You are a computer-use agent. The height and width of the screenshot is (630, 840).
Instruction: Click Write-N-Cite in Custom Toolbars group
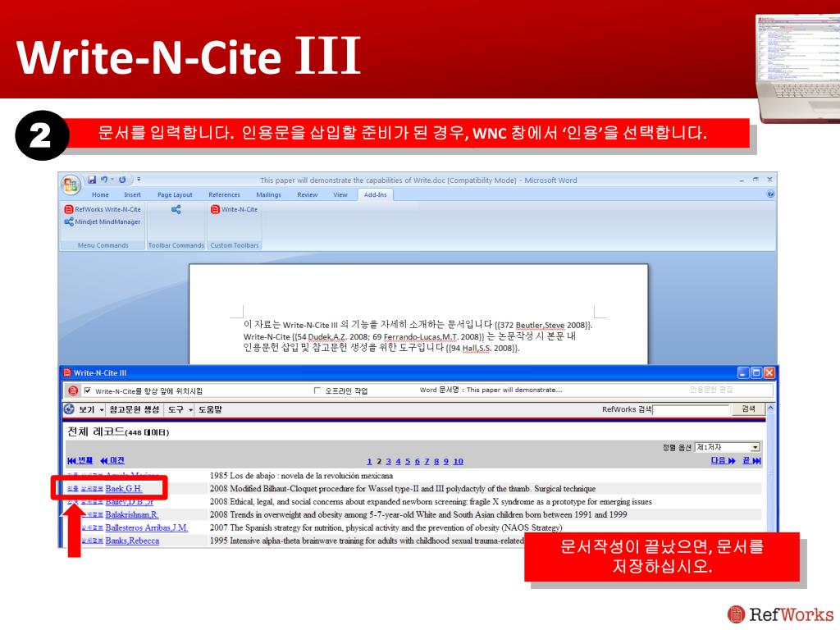234,209
